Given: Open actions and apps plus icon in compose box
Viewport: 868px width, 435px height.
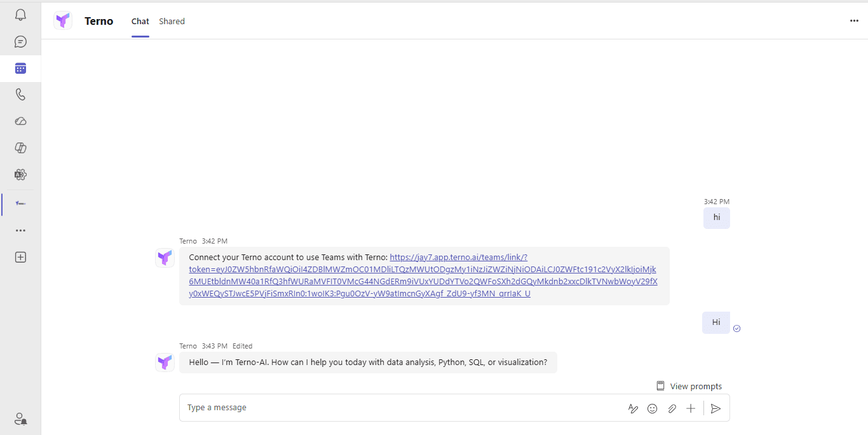Looking at the screenshot, I should (691, 409).
